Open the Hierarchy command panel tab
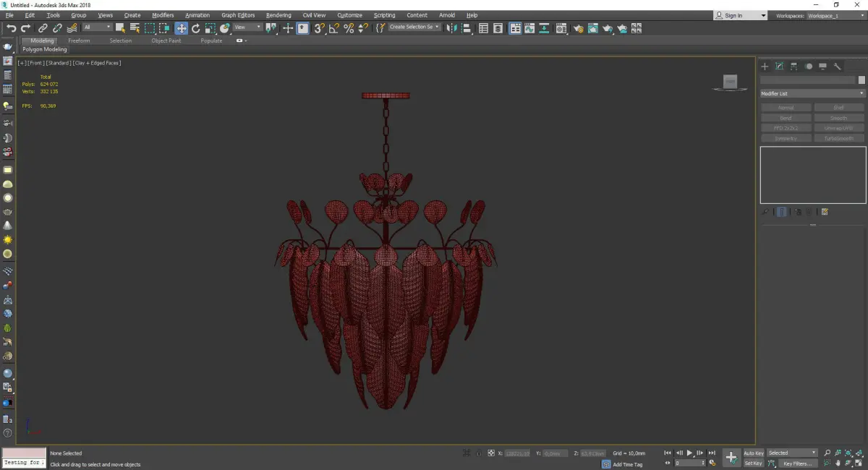This screenshot has height=470, width=868. point(793,67)
